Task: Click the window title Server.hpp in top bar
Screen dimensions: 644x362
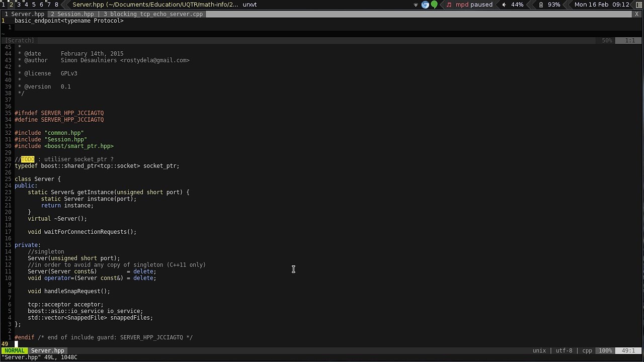Action: (155, 5)
